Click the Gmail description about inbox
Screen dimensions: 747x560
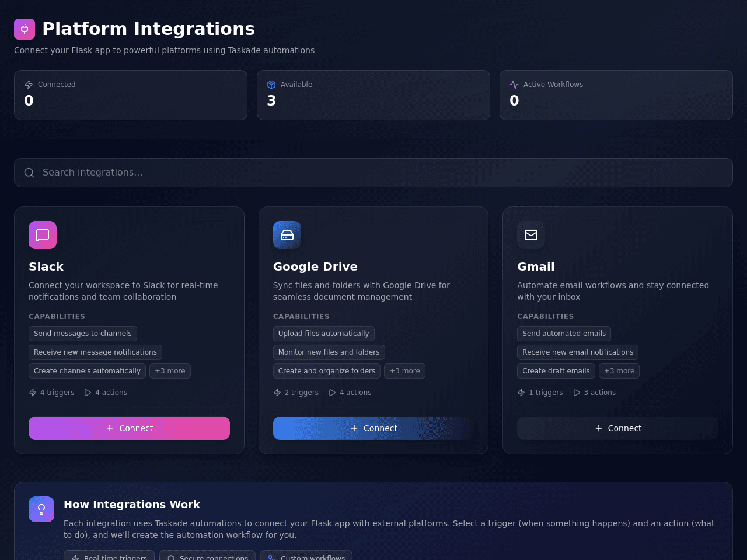pyautogui.click(x=613, y=291)
